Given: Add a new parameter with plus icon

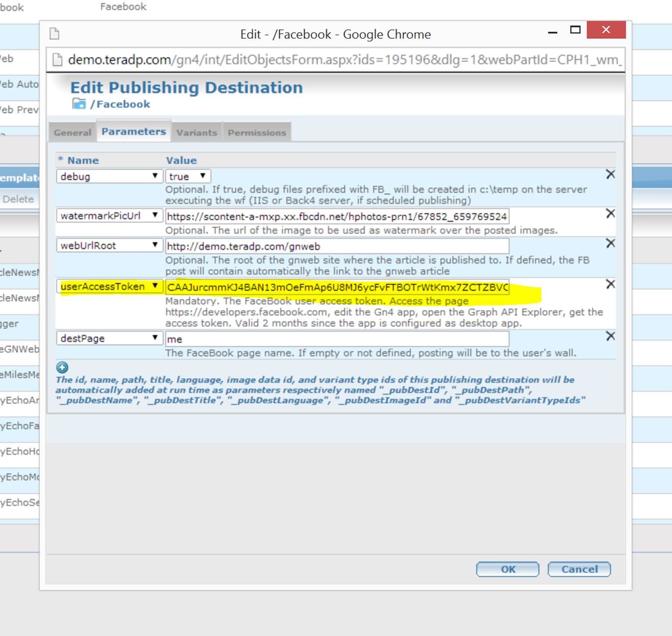Looking at the screenshot, I should [x=62, y=367].
